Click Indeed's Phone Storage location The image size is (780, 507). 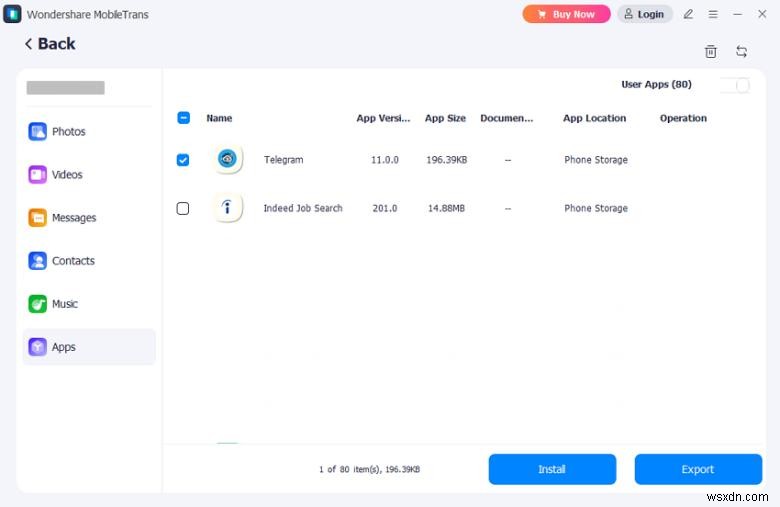pyautogui.click(x=596, y=208)
